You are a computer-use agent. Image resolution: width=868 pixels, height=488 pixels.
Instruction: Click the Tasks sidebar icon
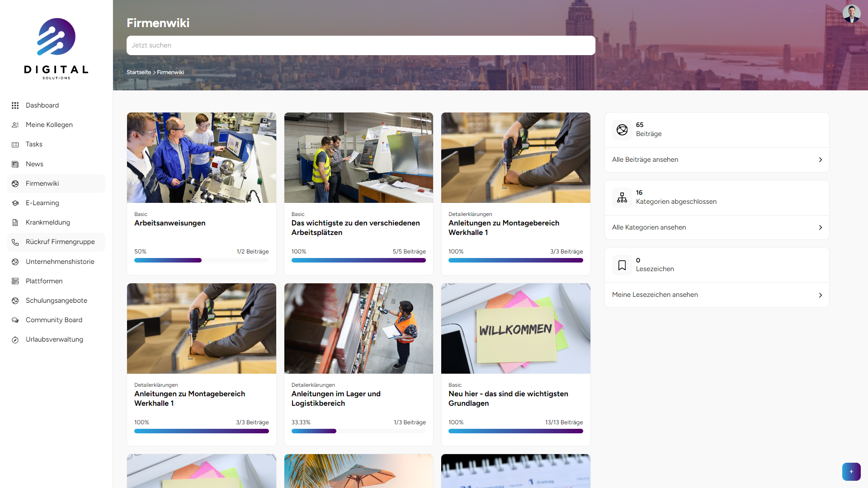(x=15, y=145)
